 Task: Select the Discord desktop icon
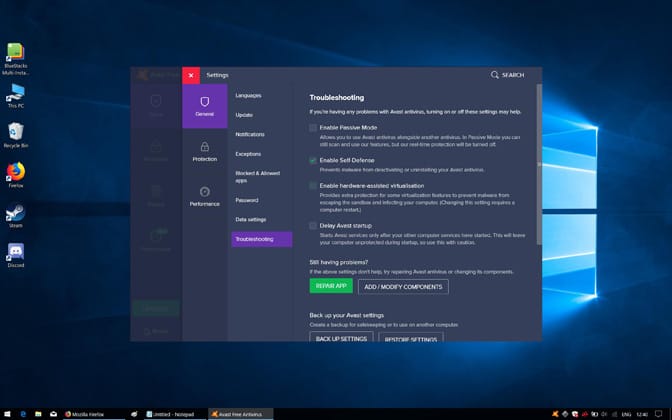pos(16,255)
